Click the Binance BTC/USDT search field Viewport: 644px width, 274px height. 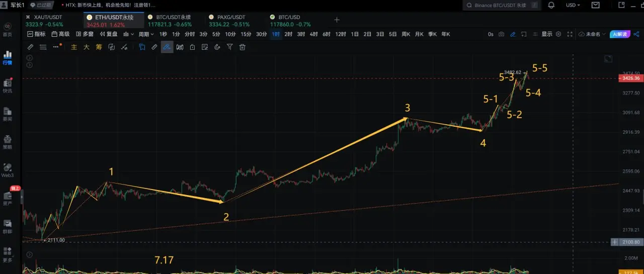point(502,5)
